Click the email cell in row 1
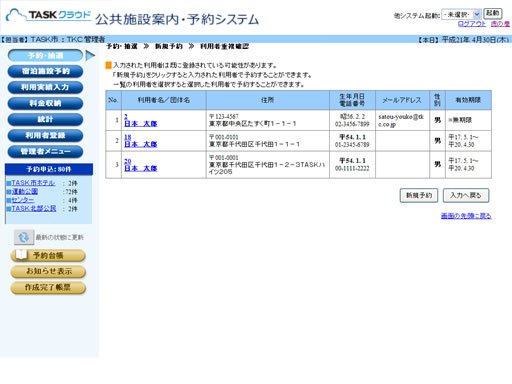The width and height of the screenshot is (512, 384). 402,120
